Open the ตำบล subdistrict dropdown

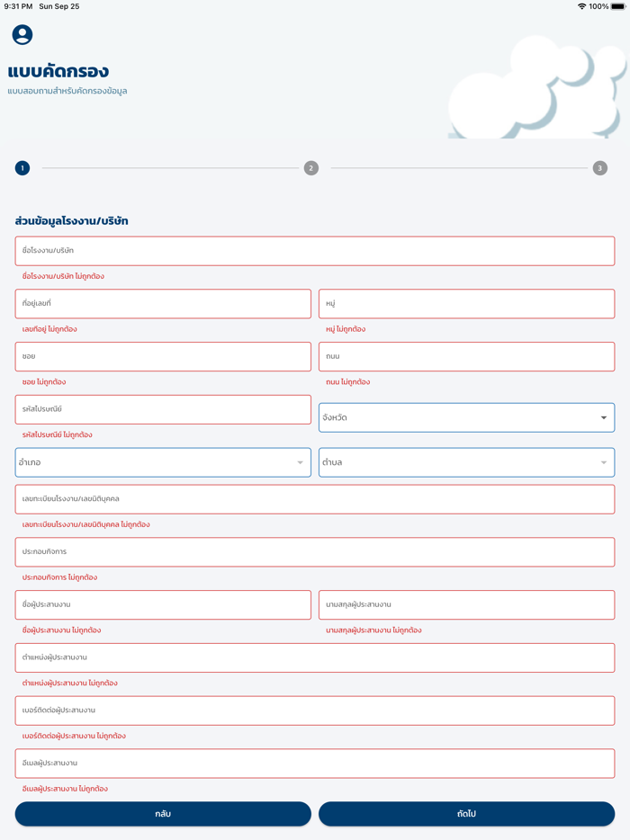pos(466,461)
